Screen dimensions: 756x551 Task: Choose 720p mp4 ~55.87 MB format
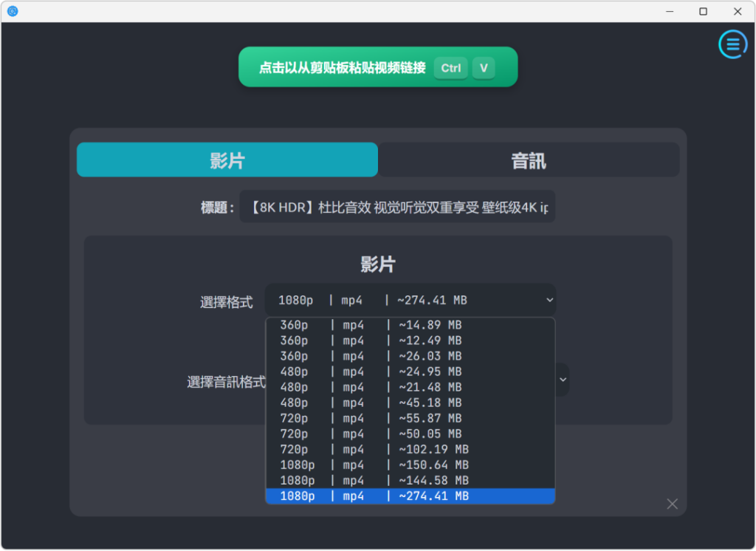click(x=410, y=418)
